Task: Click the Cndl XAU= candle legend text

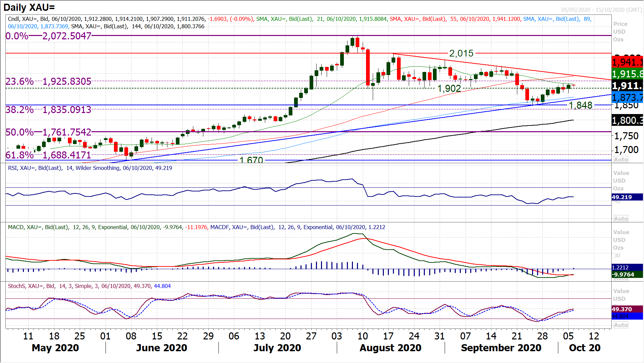Action: 130,19
